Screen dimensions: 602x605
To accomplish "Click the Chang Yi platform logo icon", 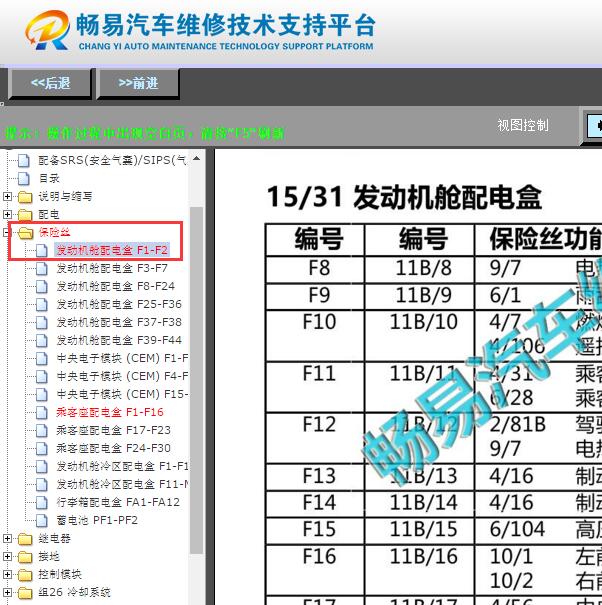I will [47, 30].
